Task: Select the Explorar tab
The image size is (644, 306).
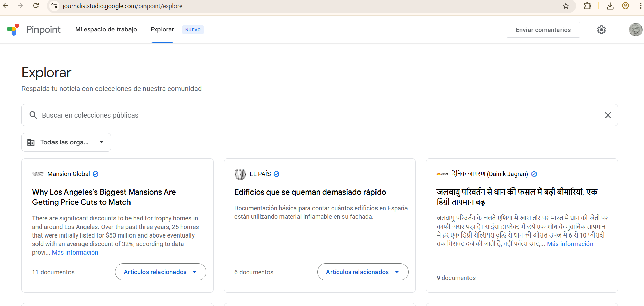Action: tap(162, 29)
